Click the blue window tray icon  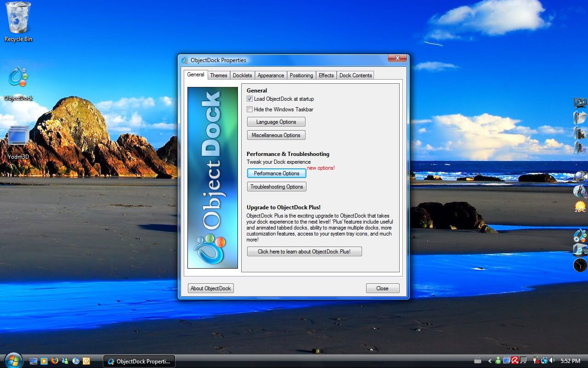tap(507, 361)
